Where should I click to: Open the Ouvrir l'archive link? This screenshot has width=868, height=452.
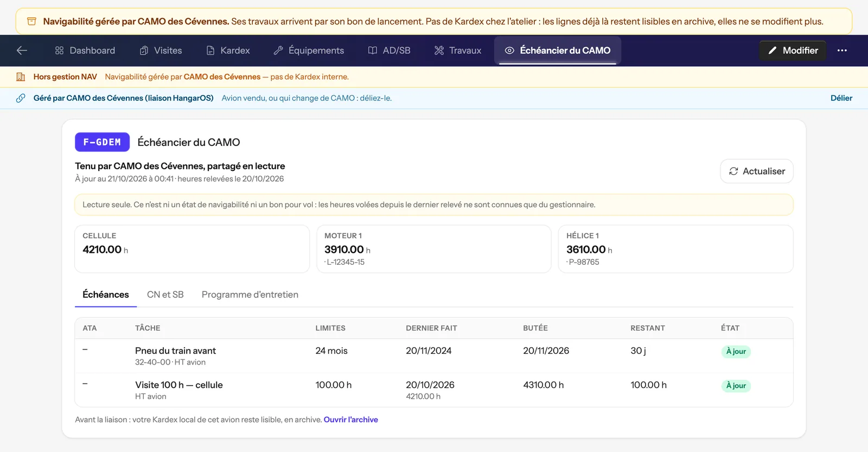[x=351, y=419]
